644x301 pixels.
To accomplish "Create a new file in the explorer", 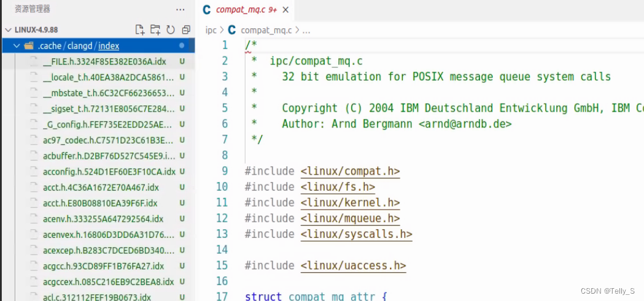I will tap(140, 29).
